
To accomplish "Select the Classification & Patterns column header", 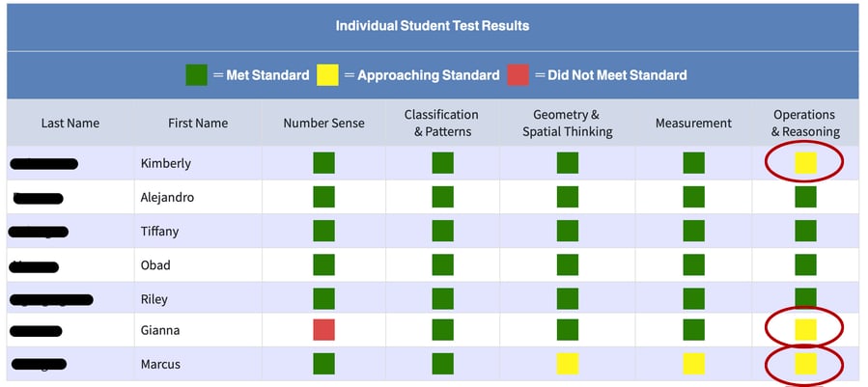I will 441,124.
